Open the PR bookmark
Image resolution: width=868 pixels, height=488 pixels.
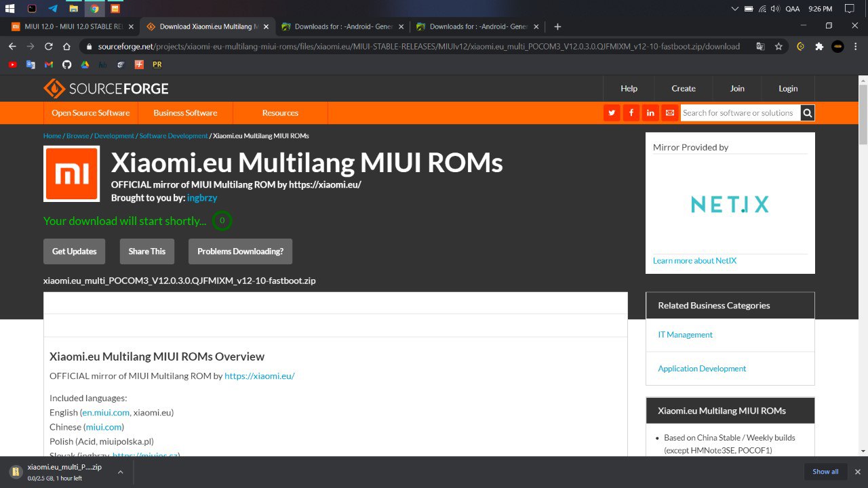pyautogui.click(x=157, y=64)
